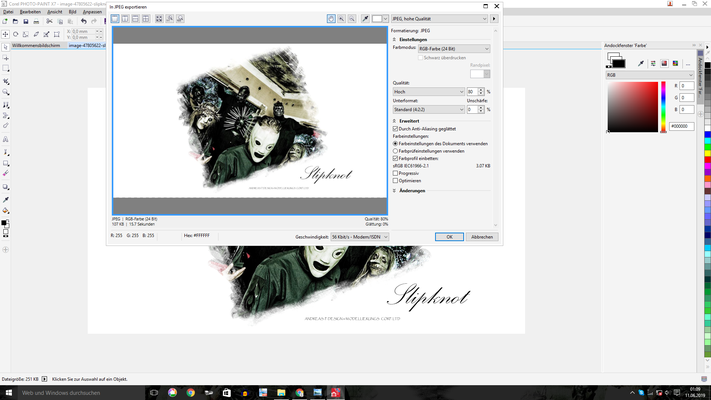
Task: Enable the Optimieren checkbox
Action: click(x=395, y=180)
